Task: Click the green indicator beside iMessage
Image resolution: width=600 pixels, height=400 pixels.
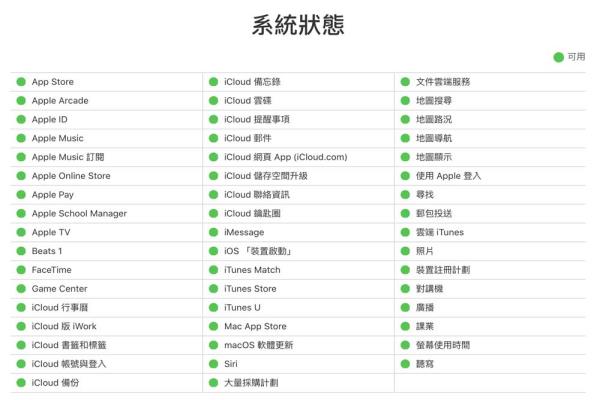Action: [x=214, y=232]
